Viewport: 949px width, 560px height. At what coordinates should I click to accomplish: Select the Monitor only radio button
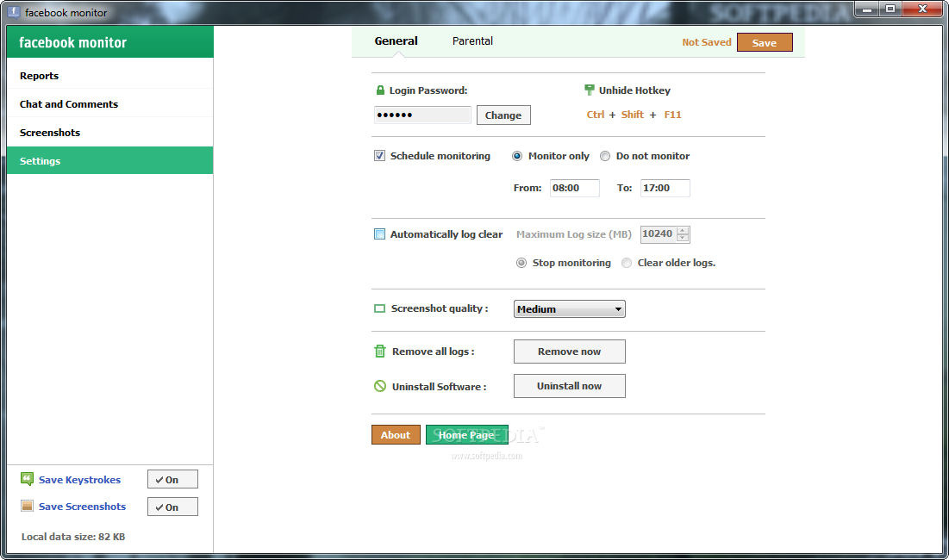[517, 156]
